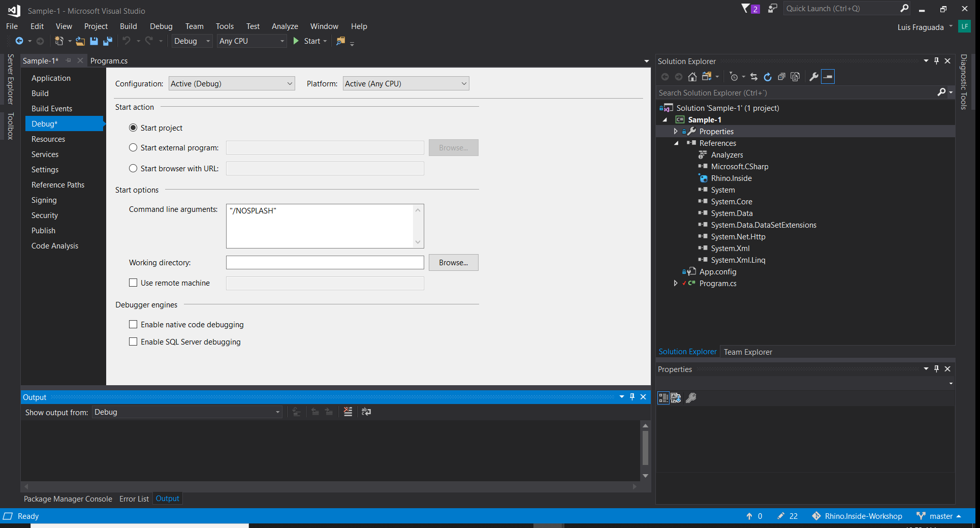This screenshot has height=528, width=980.
Task: Open the Configuration dropdown
Action: coord(232,83)
